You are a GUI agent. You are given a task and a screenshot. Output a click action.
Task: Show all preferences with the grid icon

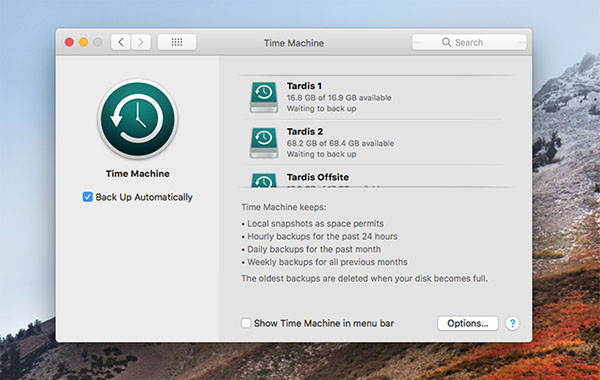click(177, 42)
